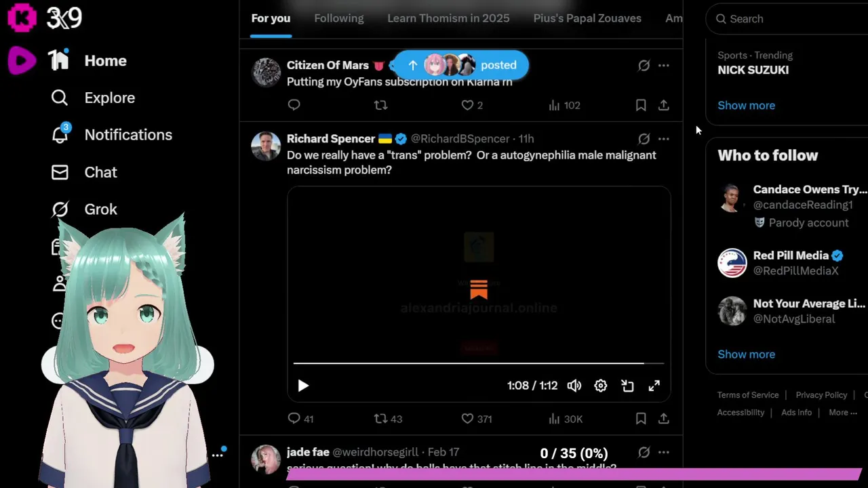868x488 pixels.
Task: Click the Grok slash icon in sidebar
Action: point(60,209)
